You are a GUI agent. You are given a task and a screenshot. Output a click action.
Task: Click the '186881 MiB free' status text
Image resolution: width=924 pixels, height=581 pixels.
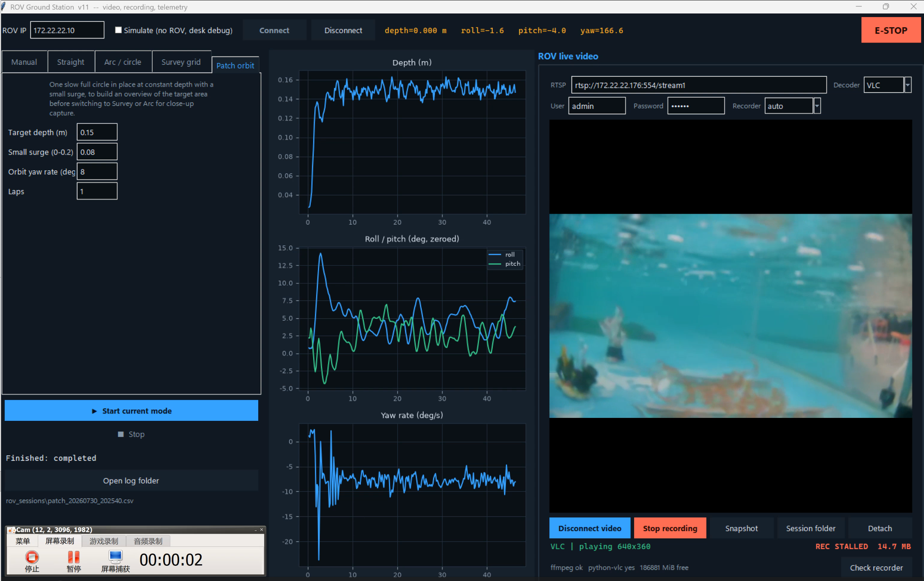tap(664, 567)
